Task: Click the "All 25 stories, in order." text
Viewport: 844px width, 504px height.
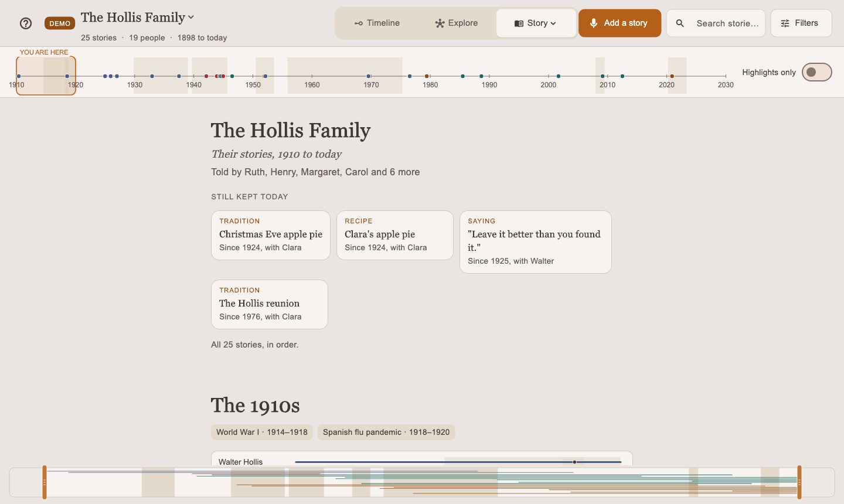Action: click(255, 345)
